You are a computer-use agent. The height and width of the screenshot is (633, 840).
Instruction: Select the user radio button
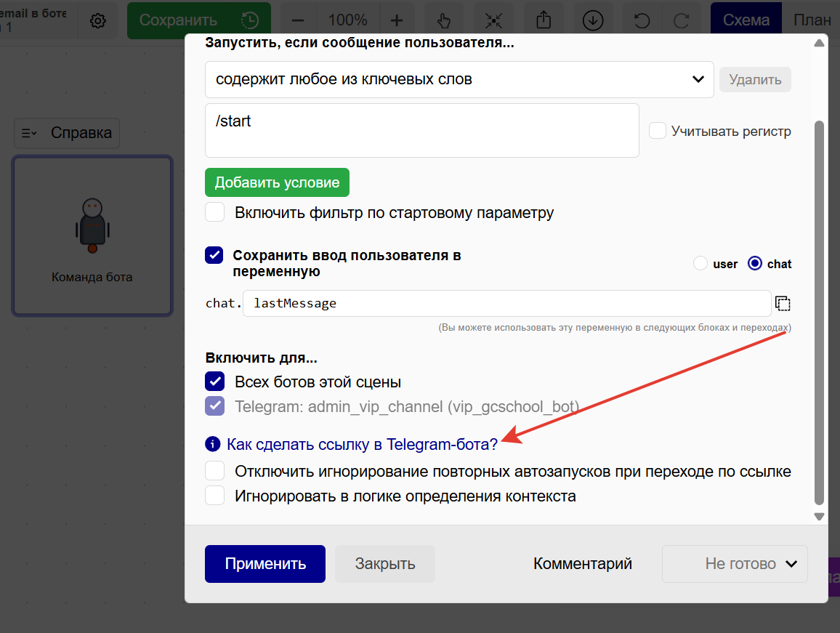(699, 263)
